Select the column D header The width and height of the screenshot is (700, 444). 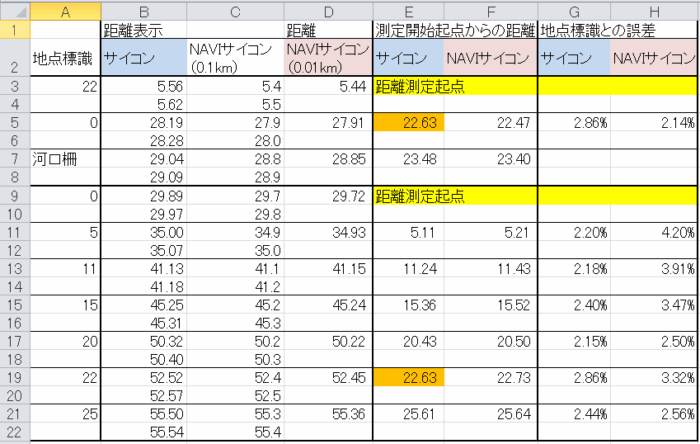pos(327,10)
